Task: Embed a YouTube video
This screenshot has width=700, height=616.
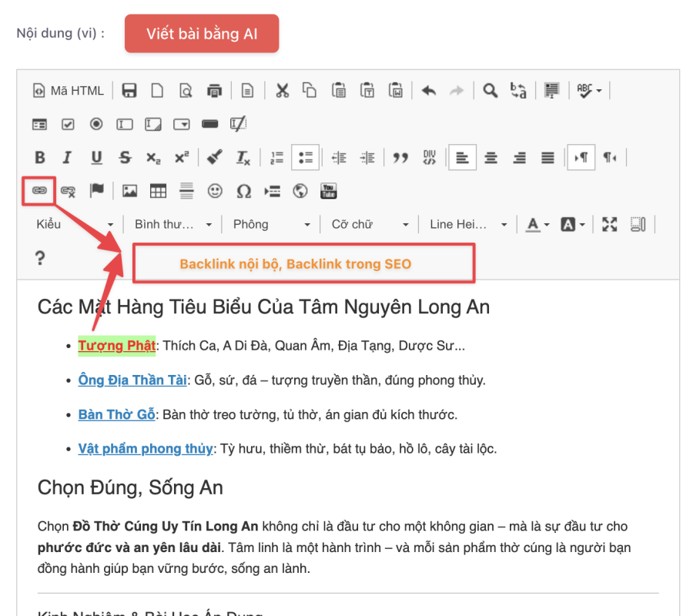Action: (329, 191)
